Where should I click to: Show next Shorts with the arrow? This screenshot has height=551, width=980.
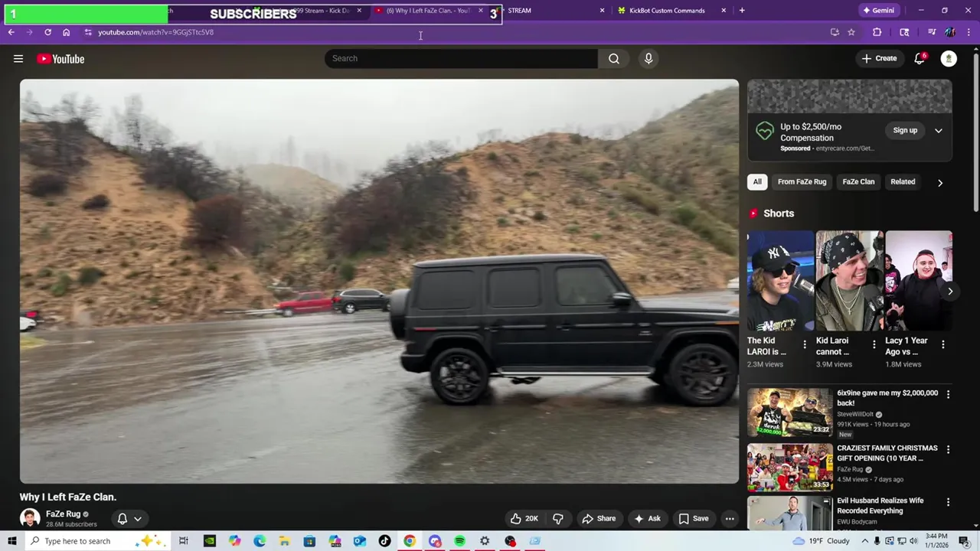pos(950,291)
